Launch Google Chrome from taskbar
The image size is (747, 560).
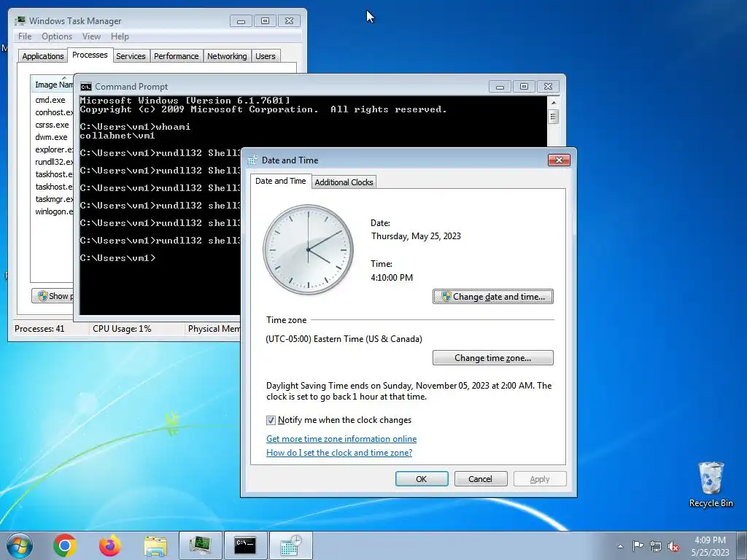pyautogui.click(x=65, y=545)
